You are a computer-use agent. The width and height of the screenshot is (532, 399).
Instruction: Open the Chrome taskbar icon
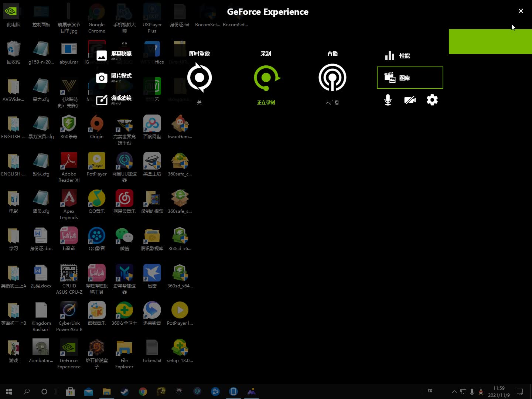(x=143, y=392)
